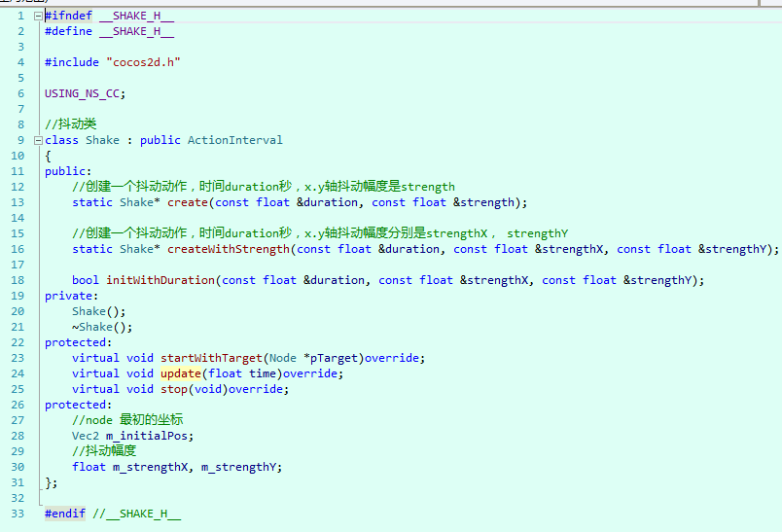Click the //抖动类 comment
782x532 pixels.
[70, 124]
